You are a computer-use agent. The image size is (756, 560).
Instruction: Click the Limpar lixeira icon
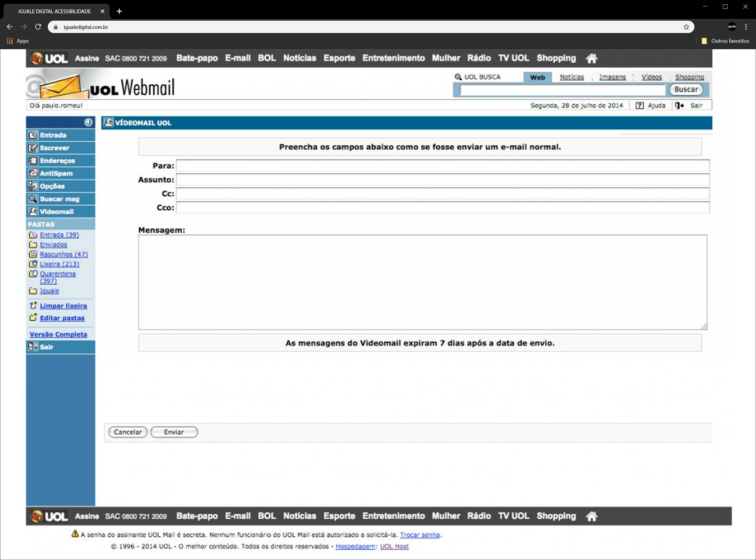[33, 305]
